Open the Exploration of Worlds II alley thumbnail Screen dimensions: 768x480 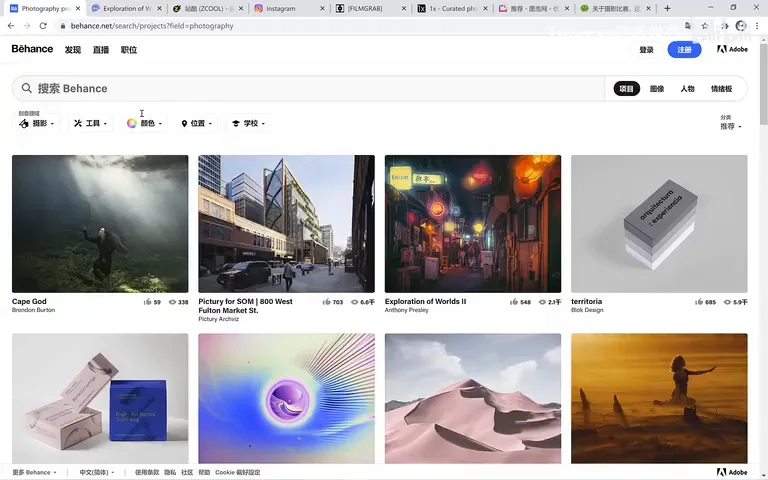pos(473,224)
